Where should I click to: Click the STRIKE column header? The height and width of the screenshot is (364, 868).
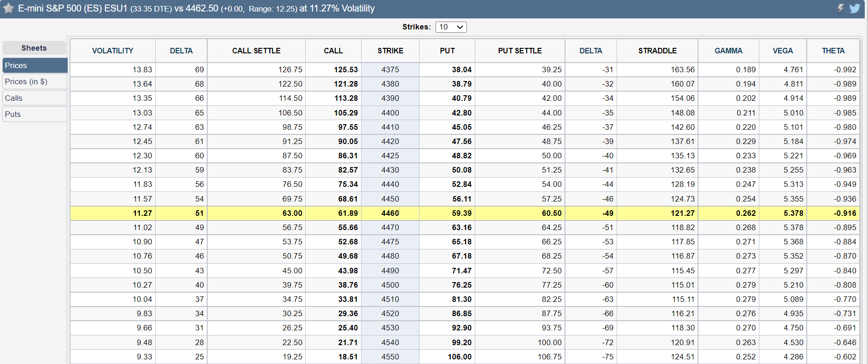[390, 51]
